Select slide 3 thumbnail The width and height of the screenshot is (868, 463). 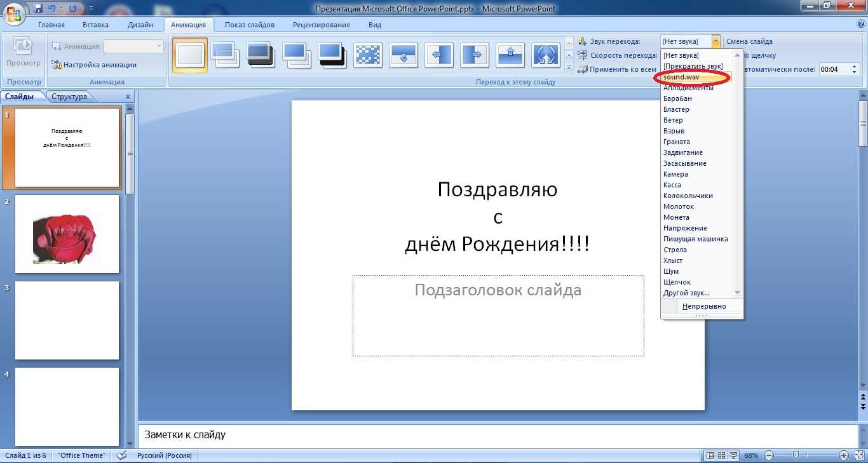(x=67, y=320)
